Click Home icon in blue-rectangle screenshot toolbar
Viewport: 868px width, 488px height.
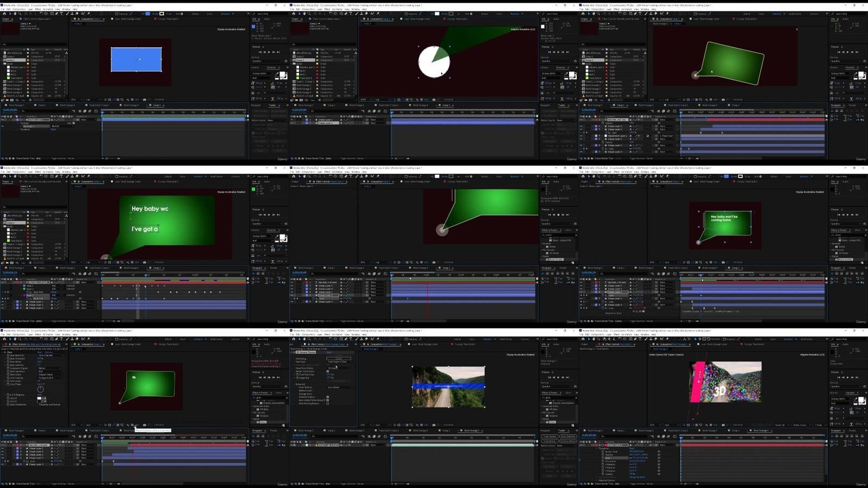coord(4,14)
